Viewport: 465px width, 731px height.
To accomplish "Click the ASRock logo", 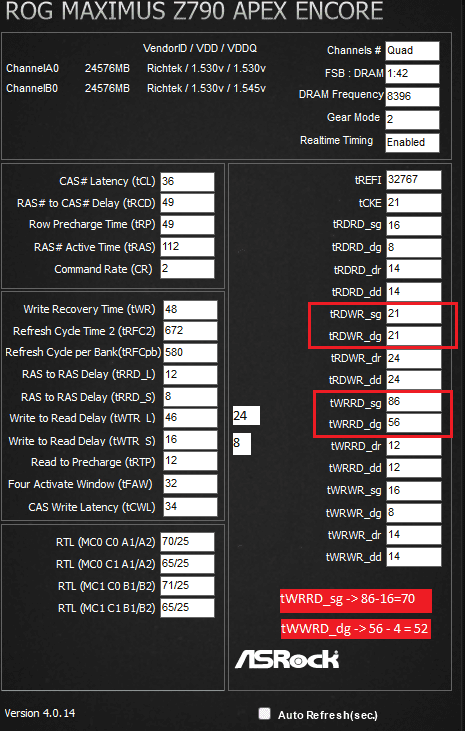I will (x=287, y=659).
